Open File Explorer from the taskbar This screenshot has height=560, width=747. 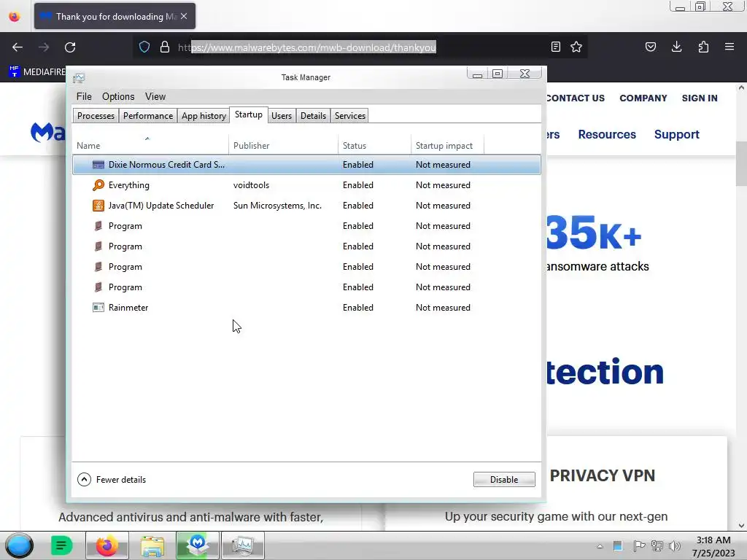point(152,545)
